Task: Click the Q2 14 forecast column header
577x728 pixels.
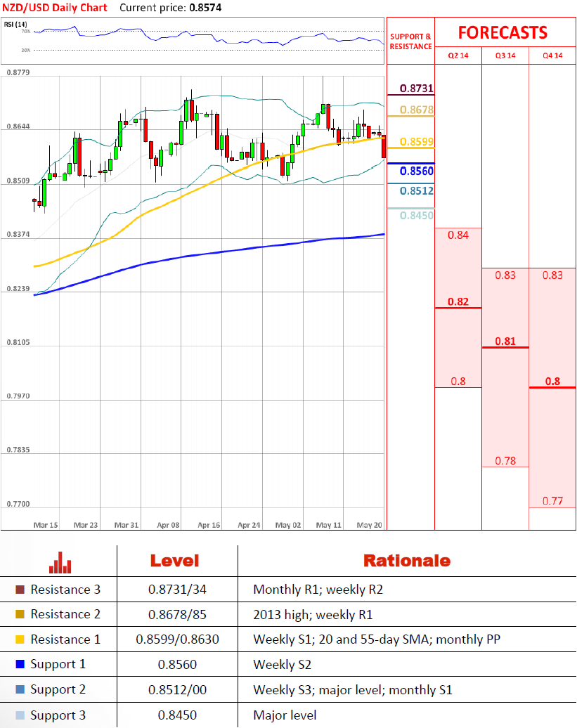Action: pos(458,56)
